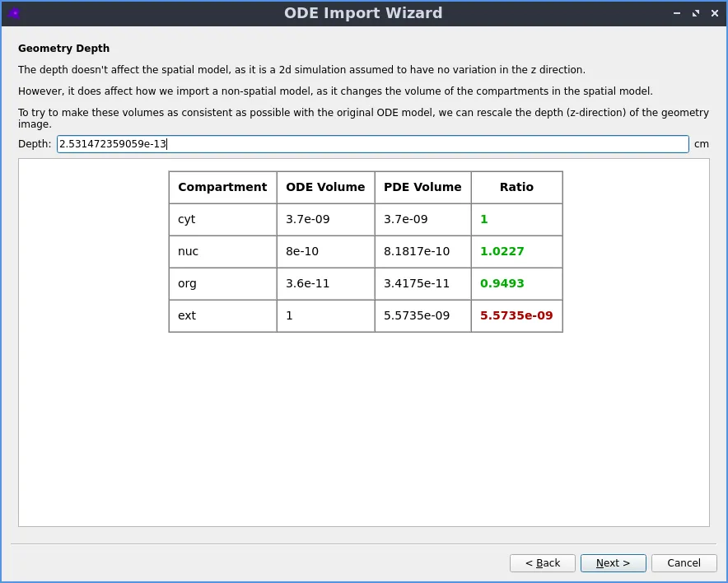Click the org ODE volume 3.6e-11
The height and width of the screenshot is (583, 728).
tap(325, 283)
